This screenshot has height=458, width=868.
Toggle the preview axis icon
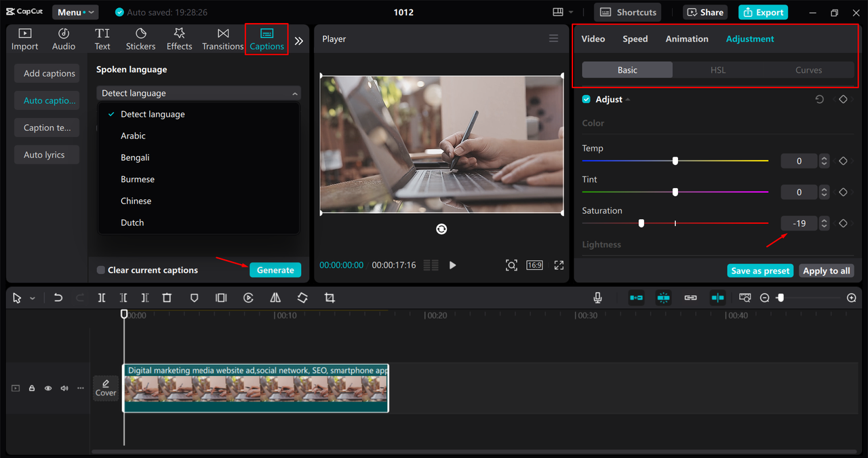coord(717,298)
